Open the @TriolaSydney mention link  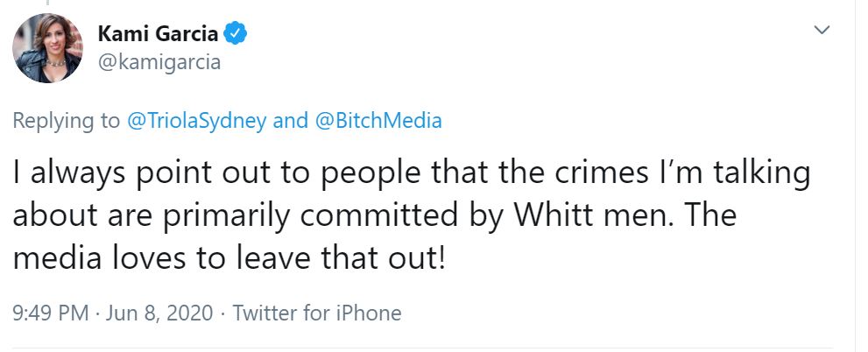pyautogui.click(x=198, y=121)
